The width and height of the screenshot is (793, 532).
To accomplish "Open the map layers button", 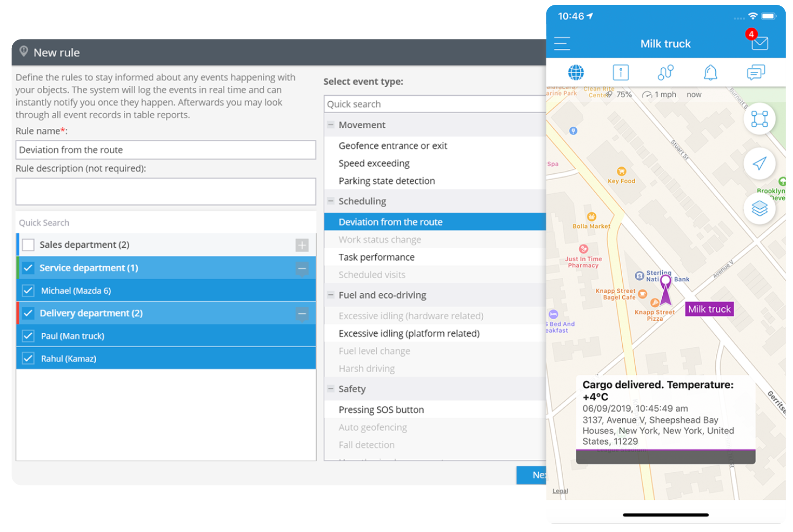I will (x=759, y=208).
